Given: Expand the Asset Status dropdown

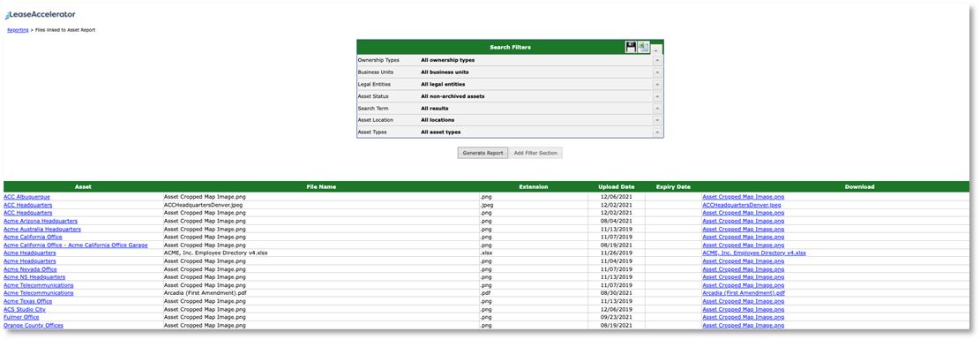Looking at the screenshot, I should (x=657, y=96).
